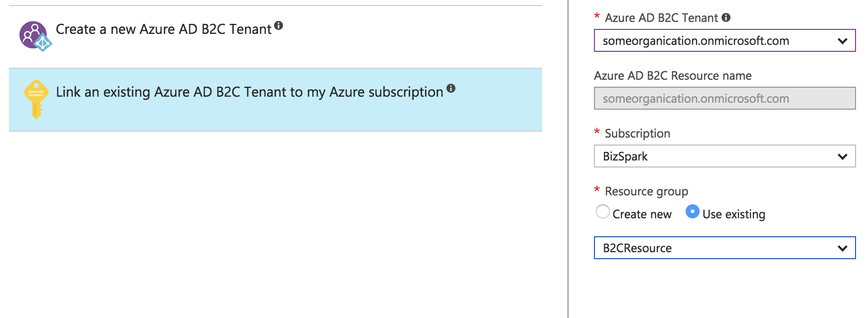The width and height of the screenshot is (868, 318).
Task: Choose Create a new Azure AD B2C Tenant option
Action: [276, 37]
